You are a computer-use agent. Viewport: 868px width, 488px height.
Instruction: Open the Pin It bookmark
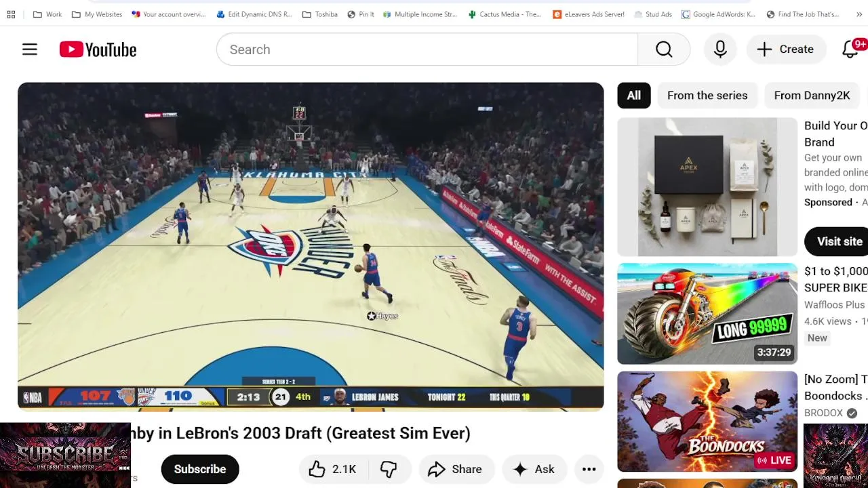point(360,14)
